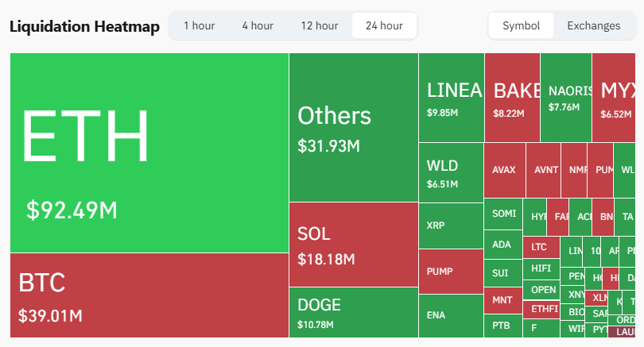
Task: Select the MYX $6.52M tile
Action: pos(614,98)
